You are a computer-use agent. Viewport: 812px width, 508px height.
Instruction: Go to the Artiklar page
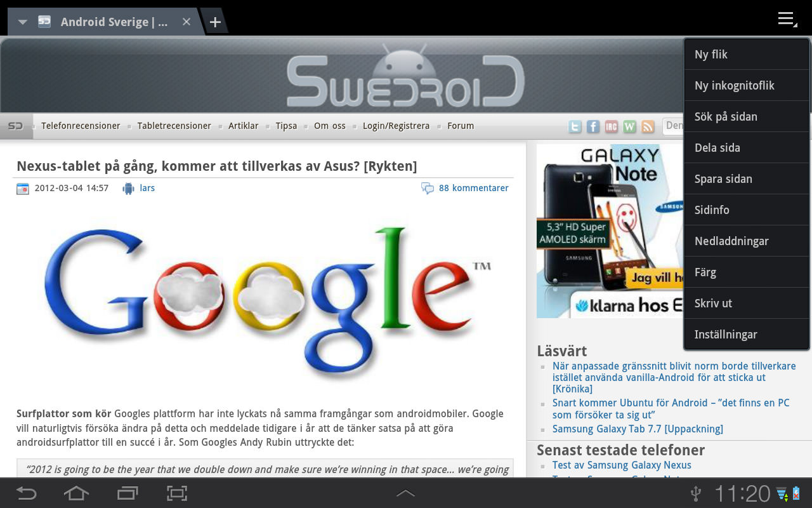pyautogui.click(x=243, y=126)
